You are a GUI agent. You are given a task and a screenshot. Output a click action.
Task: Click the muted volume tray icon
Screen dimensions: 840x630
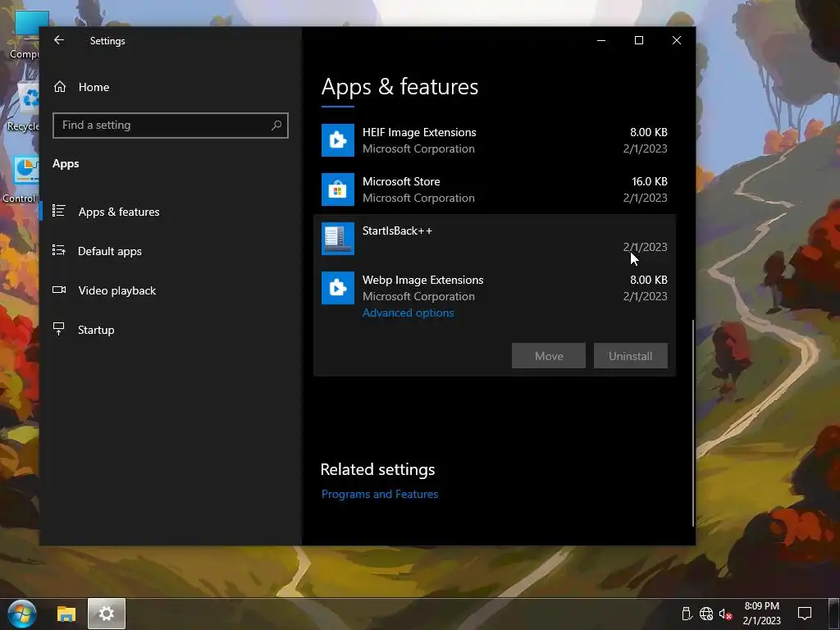(x=725, y=614)
